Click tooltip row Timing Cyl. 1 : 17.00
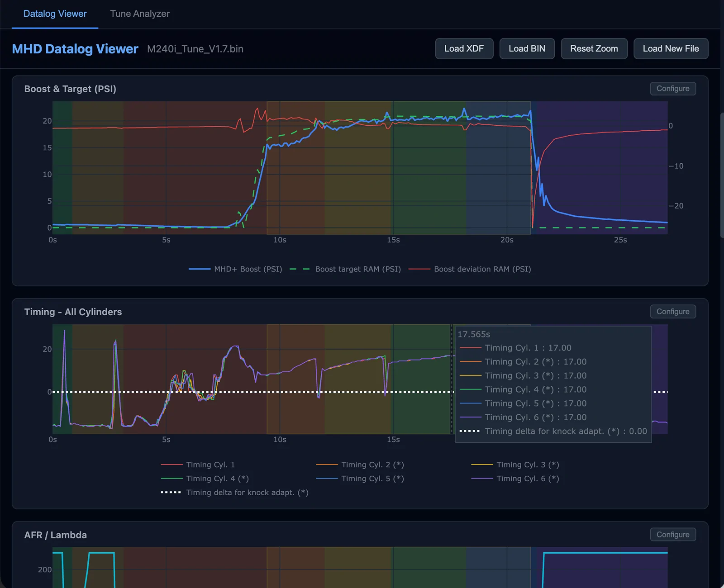Image resolution: width=724 pixels, height=588 pixels. (515, 348)
